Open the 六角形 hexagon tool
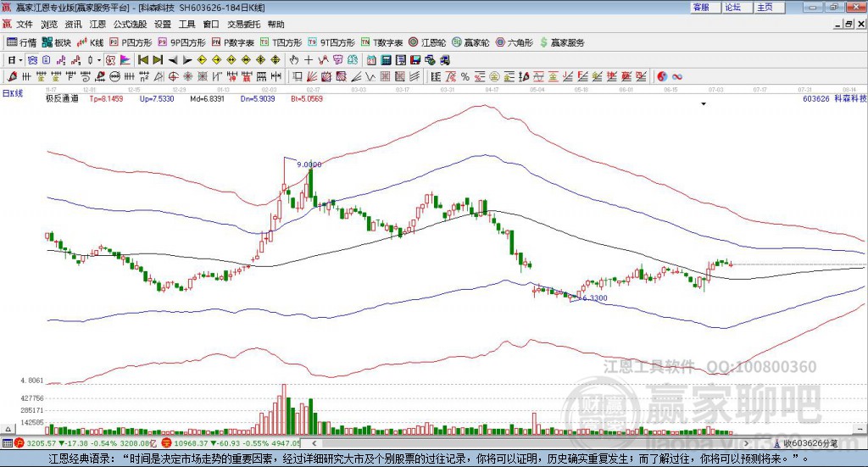 coord(515,42)
